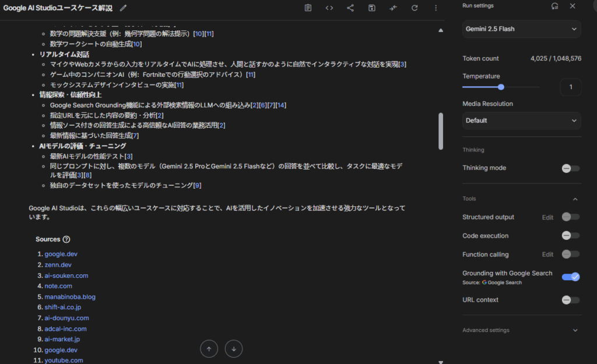This screenshot has height=364, width=597.
Task: Click the refresh icon to clear the chat
Action: coord(415,8)
